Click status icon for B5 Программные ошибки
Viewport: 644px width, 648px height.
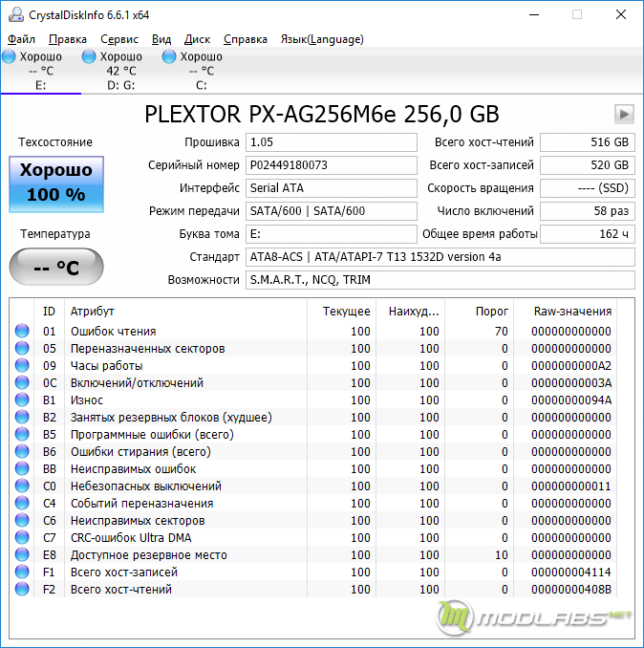22,434
